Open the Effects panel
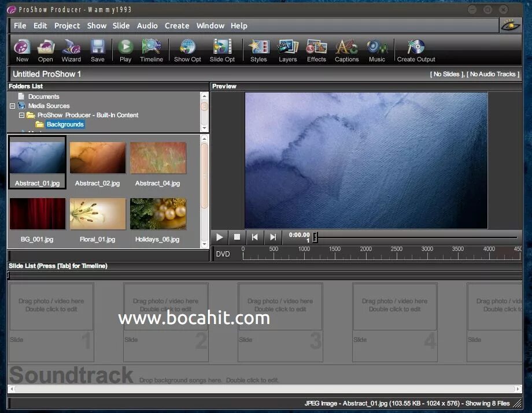This screenshot has height=413, width=532. 316,50
